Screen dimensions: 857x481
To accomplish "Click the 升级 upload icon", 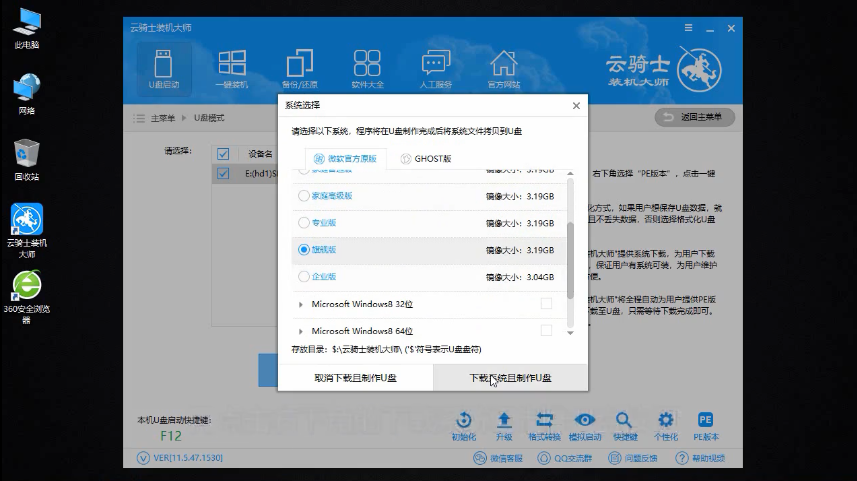I will click(504, 426).
